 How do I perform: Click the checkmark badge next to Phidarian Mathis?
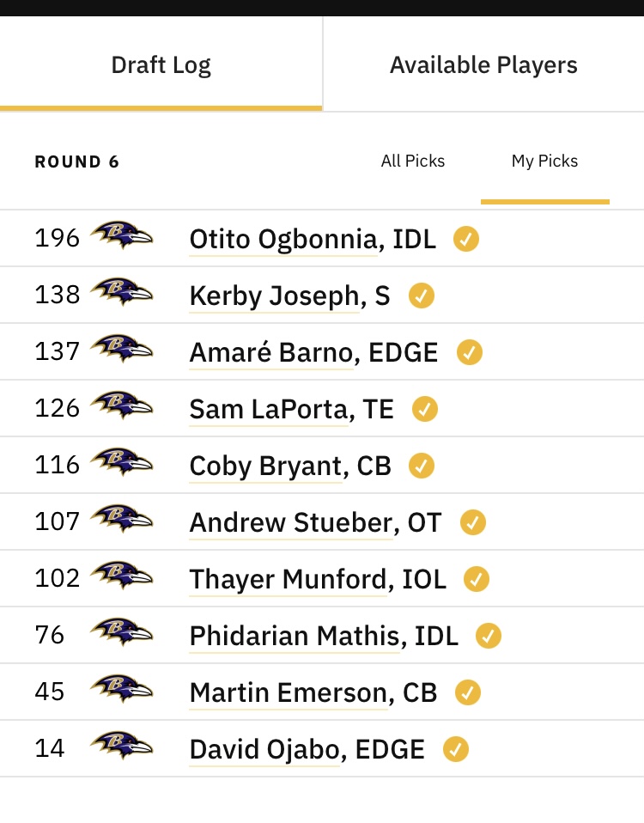tap(489, 636)
